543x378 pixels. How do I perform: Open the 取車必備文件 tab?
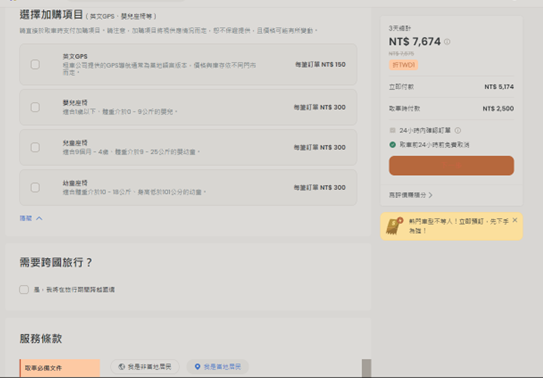tap(60, 368)
